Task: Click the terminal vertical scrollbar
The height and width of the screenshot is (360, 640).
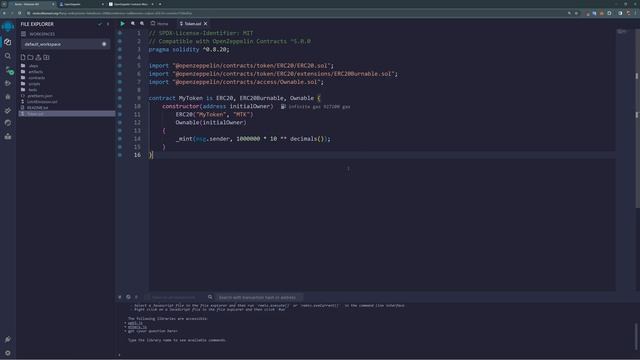Action: click(636, 337)
